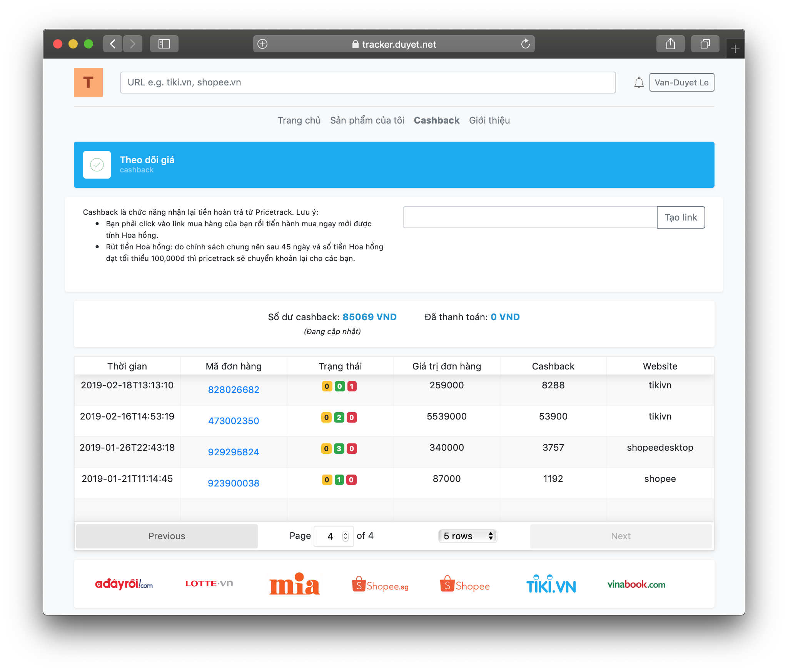Click the green badge showing 3
Viewport: 788px width, 672px height.
[x=339, y=448]
